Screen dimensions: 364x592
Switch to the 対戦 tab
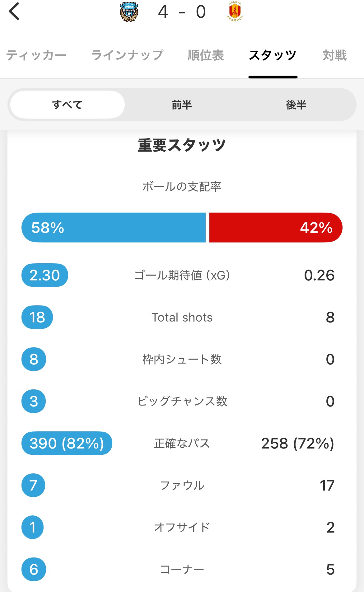click(335, 55)
